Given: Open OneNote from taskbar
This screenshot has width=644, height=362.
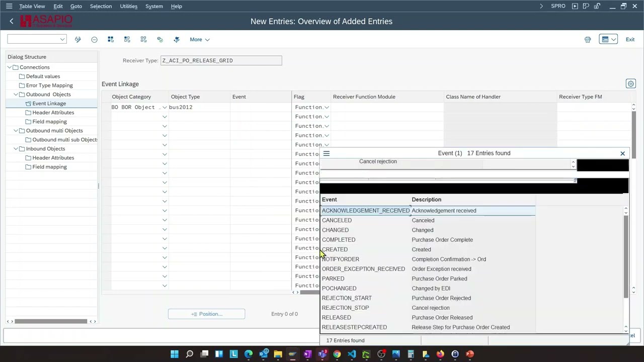Looking at the screenshot, I should pos(307,354).
